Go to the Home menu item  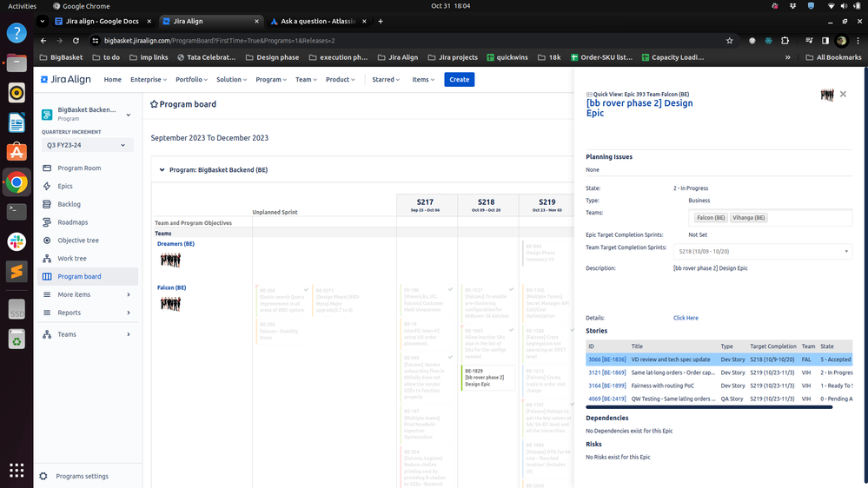point(112,80)
